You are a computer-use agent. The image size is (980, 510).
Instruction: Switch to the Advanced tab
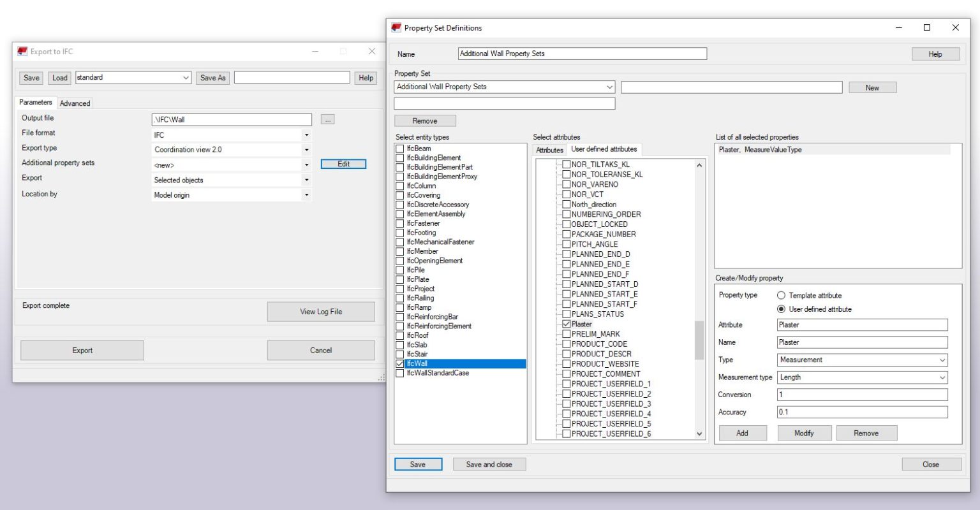pos(75,103)
